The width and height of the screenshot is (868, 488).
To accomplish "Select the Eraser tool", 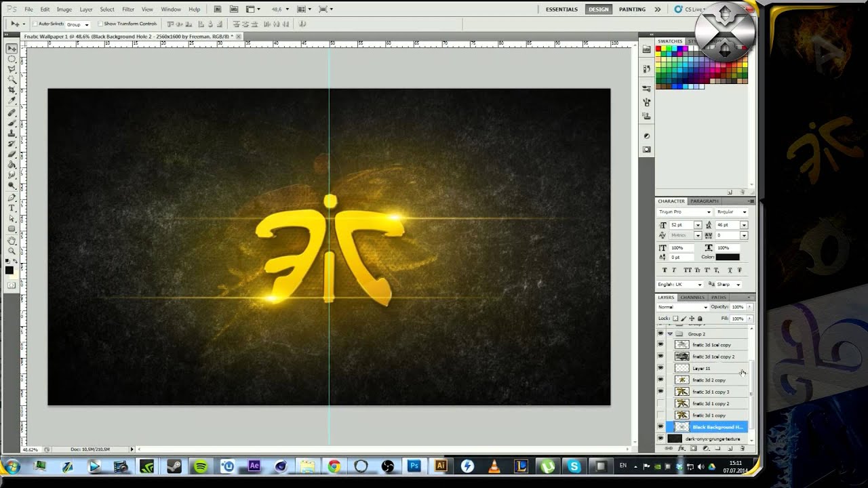I will (12, 154).
